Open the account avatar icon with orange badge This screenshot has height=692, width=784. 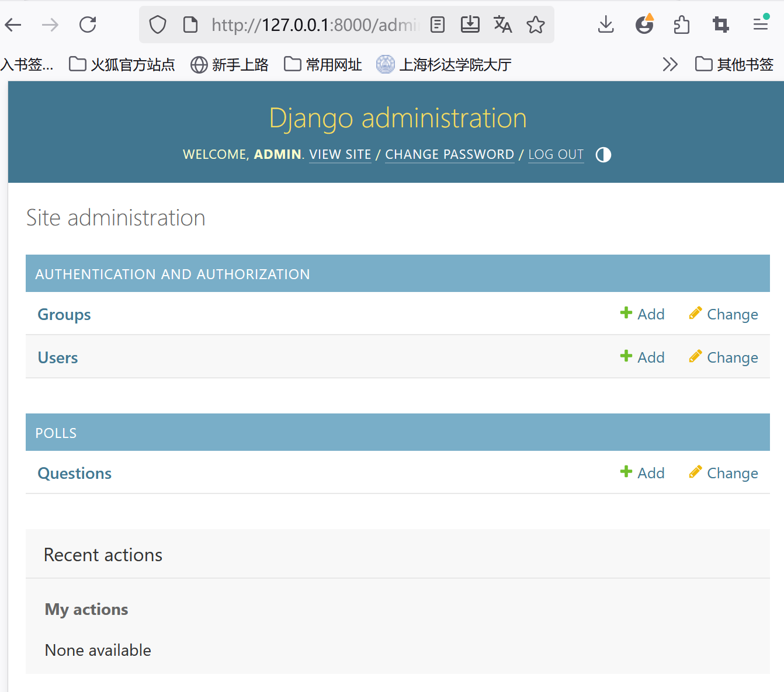(644, 25)
